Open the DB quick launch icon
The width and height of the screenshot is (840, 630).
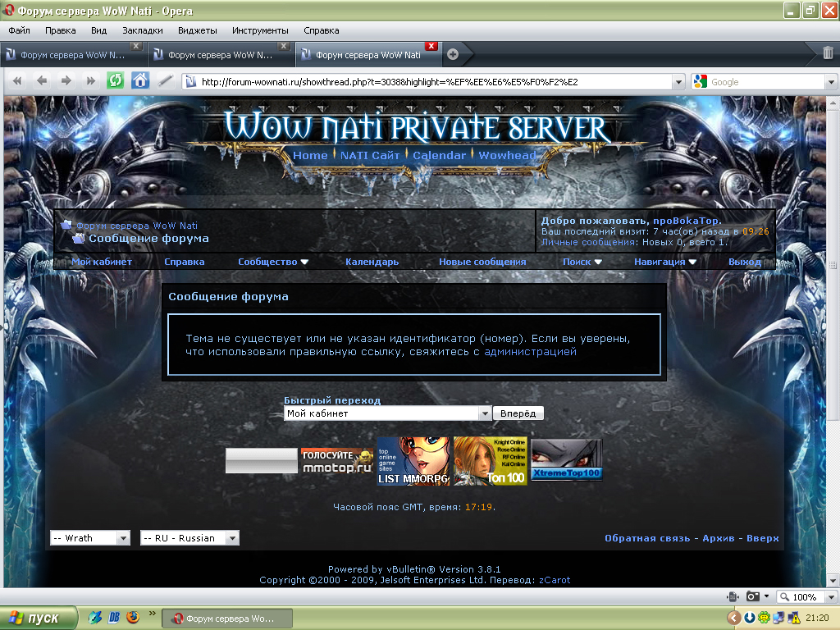coord(114,618)
